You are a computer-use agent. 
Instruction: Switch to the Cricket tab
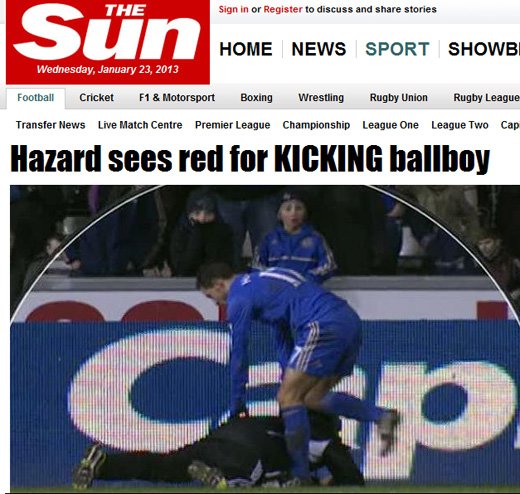(96, 98)
